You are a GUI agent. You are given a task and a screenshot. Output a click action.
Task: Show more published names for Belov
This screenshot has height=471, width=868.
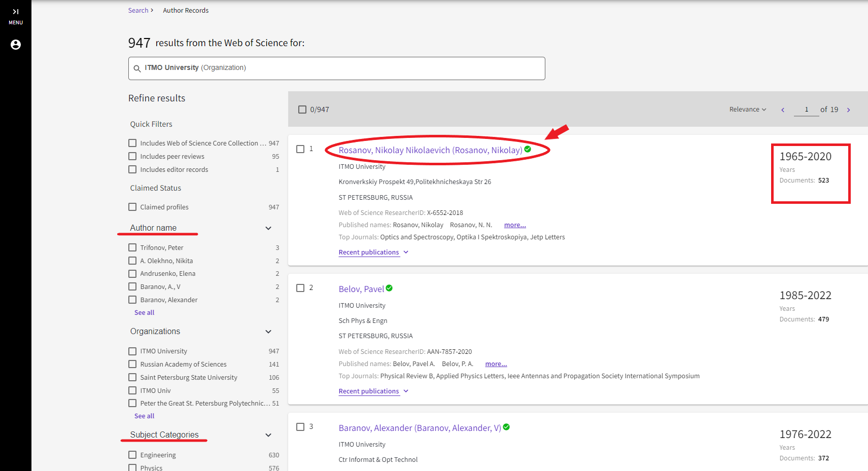click(496, 364)
